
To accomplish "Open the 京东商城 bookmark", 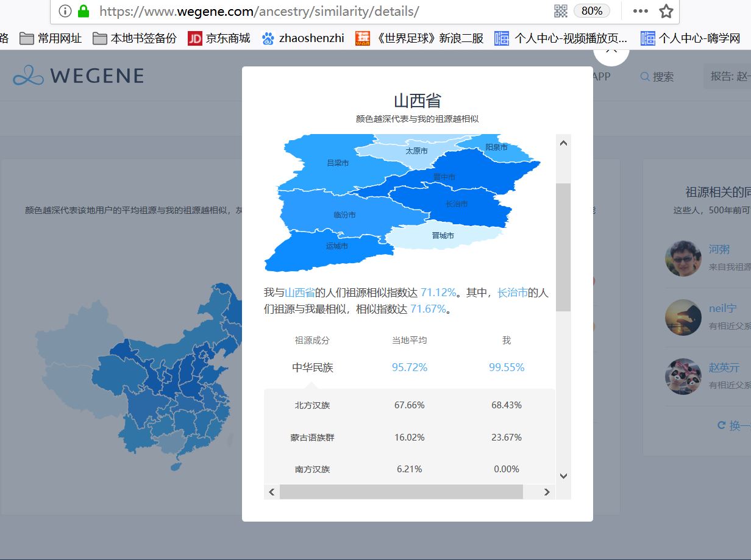I will pos(219,38).
